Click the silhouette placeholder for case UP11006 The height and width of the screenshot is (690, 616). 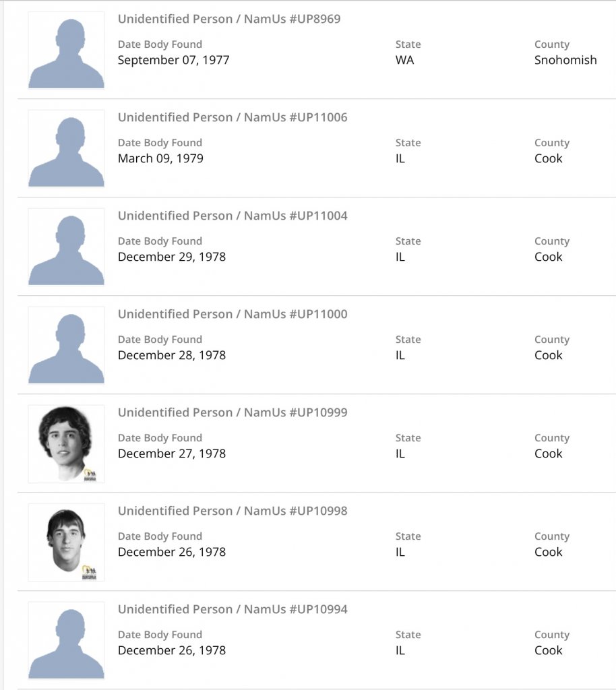(x=66, y=148)
